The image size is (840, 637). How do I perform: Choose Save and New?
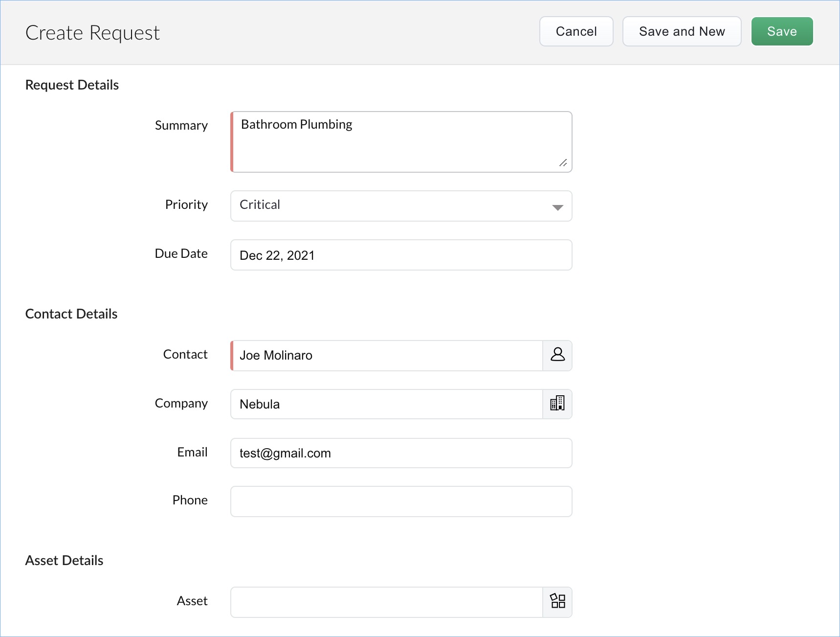682,31
